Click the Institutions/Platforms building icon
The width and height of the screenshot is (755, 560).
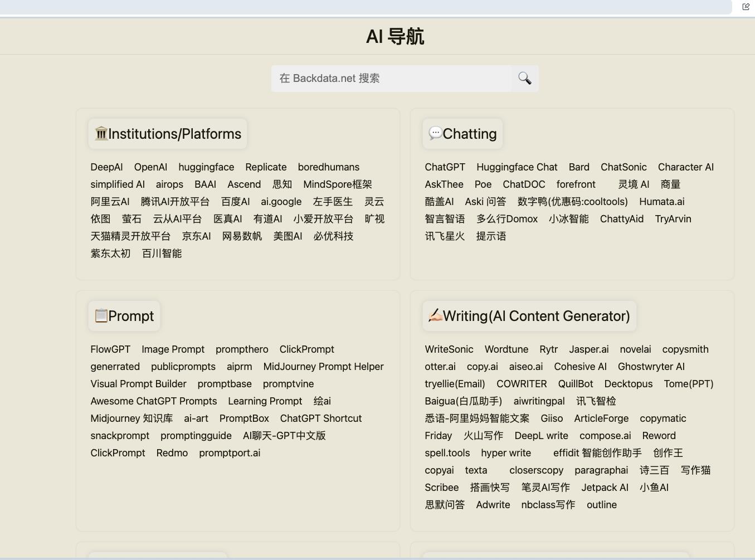pyautogui.click(x=101, y=134)
